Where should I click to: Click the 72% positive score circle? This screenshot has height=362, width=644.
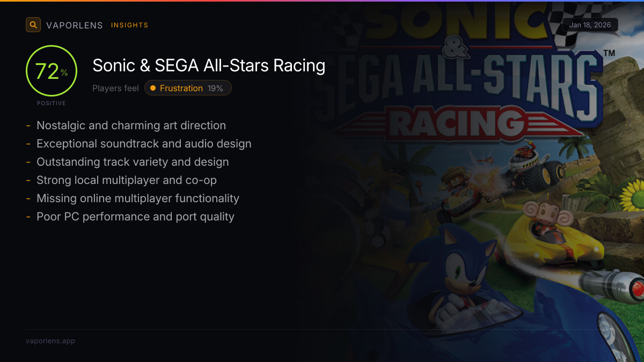click(52, 71)
